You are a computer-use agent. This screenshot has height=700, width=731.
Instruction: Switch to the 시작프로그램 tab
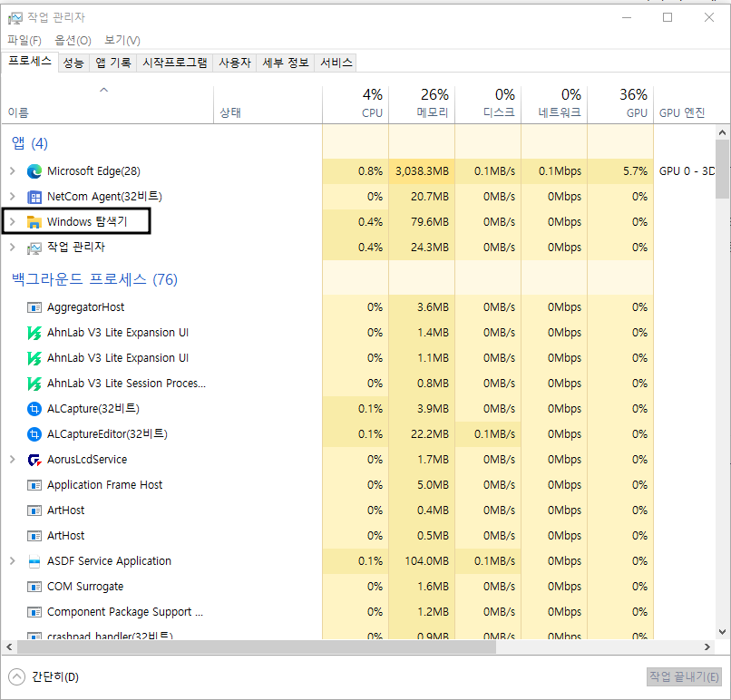(175, 63)
